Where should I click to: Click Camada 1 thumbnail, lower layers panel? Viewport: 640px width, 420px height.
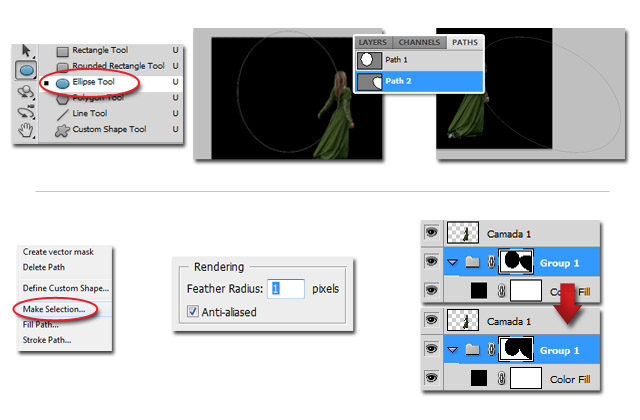[463, 320]
